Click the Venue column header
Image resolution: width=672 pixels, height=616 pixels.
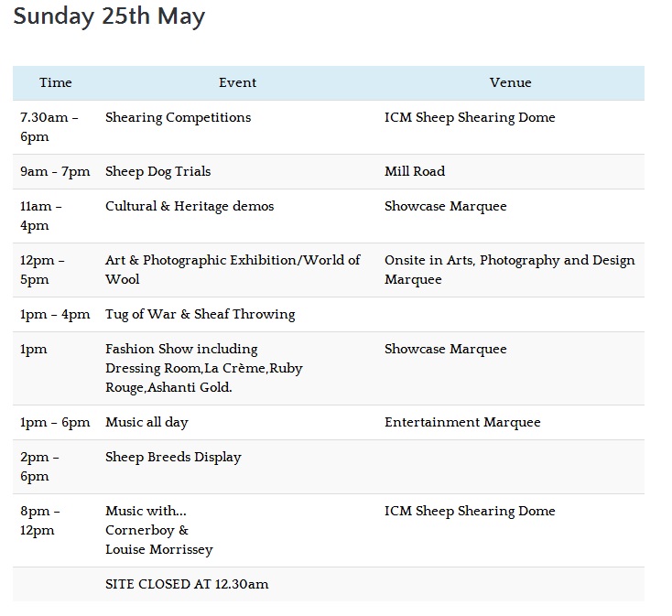510,82
